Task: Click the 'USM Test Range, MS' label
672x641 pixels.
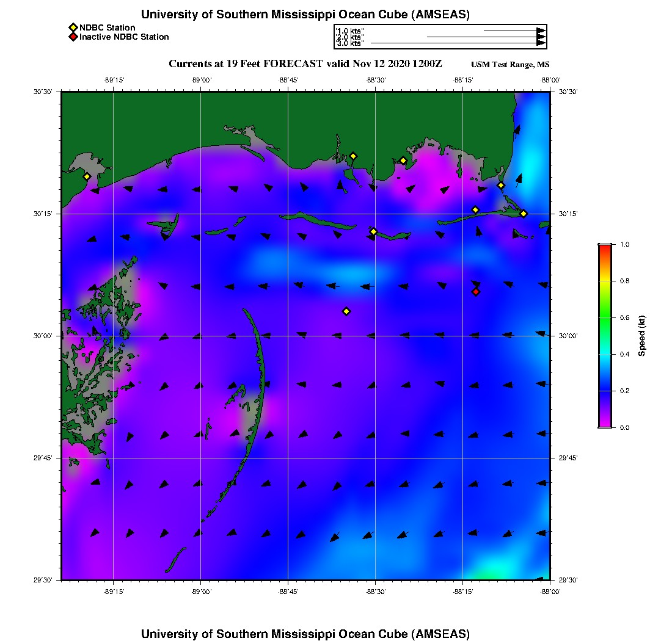Action: pos(510,65)
